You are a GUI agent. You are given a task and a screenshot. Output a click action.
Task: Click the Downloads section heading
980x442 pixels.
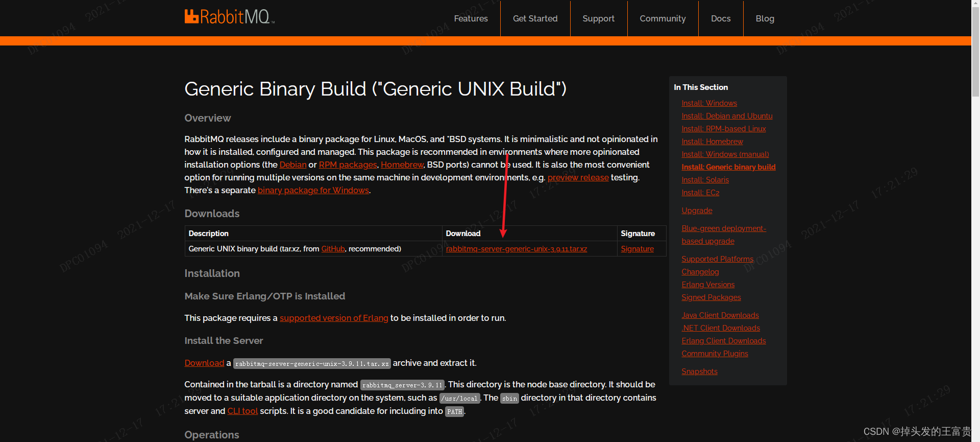click(212, 214)
